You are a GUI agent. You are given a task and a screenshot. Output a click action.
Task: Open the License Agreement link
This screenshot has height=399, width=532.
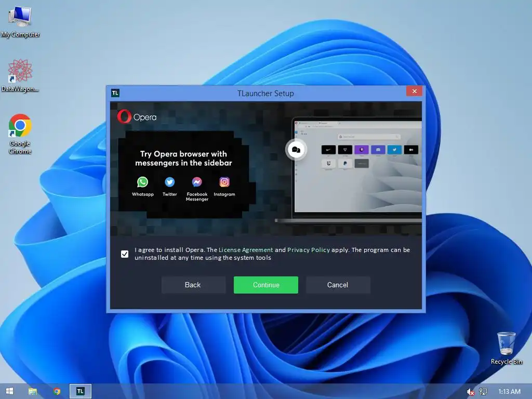tap(246, 250)
